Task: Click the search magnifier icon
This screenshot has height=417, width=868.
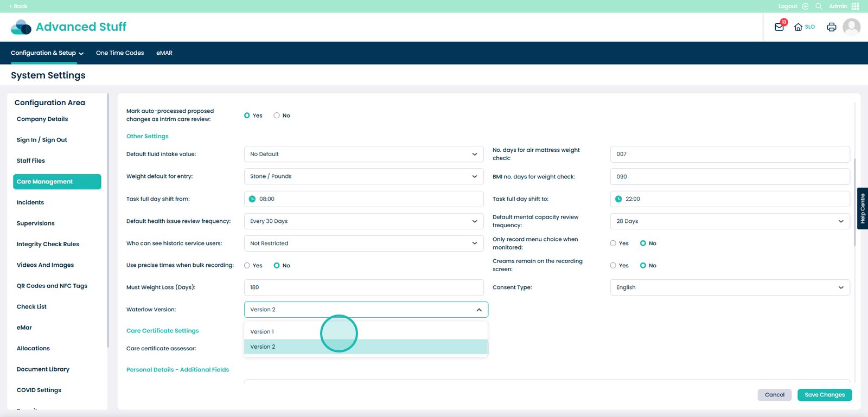Action: click(x=819, y=7)
